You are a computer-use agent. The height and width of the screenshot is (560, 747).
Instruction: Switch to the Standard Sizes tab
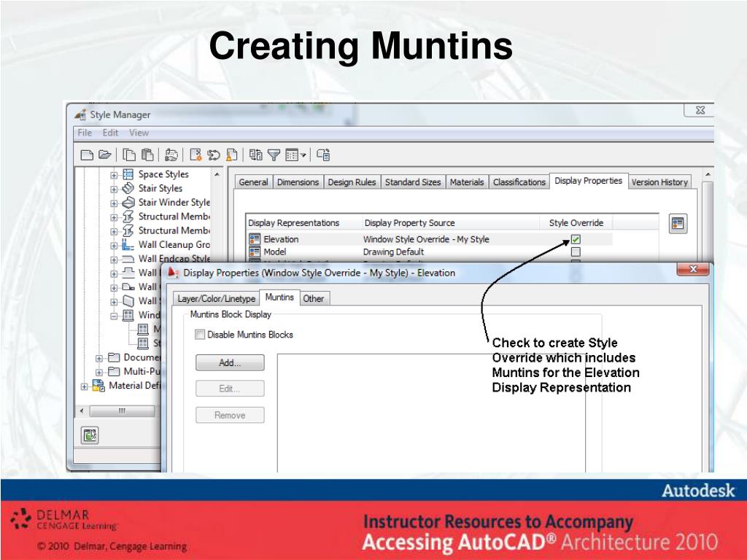click(413, 182)
